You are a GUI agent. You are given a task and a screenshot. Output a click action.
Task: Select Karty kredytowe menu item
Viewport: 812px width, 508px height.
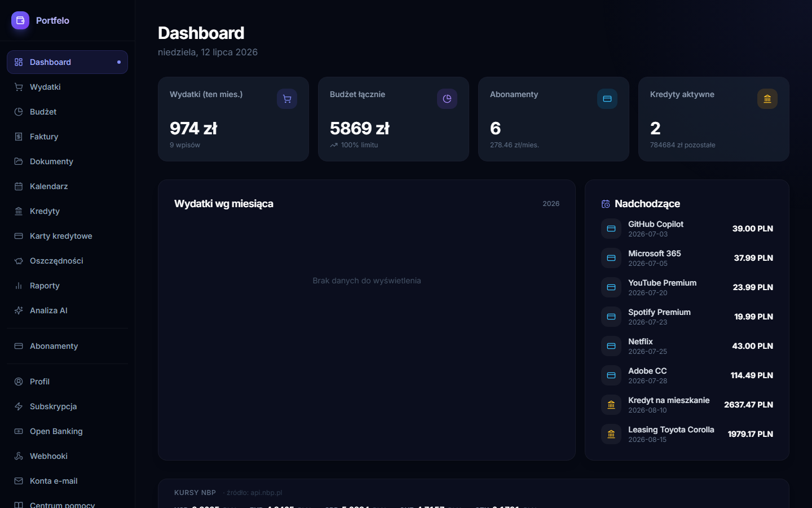[x=67, y=236]
